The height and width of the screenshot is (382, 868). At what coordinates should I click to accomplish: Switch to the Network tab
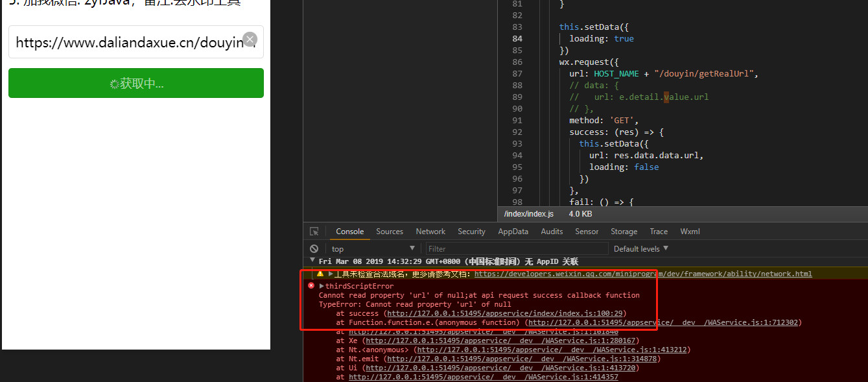[x=430, y=232]
